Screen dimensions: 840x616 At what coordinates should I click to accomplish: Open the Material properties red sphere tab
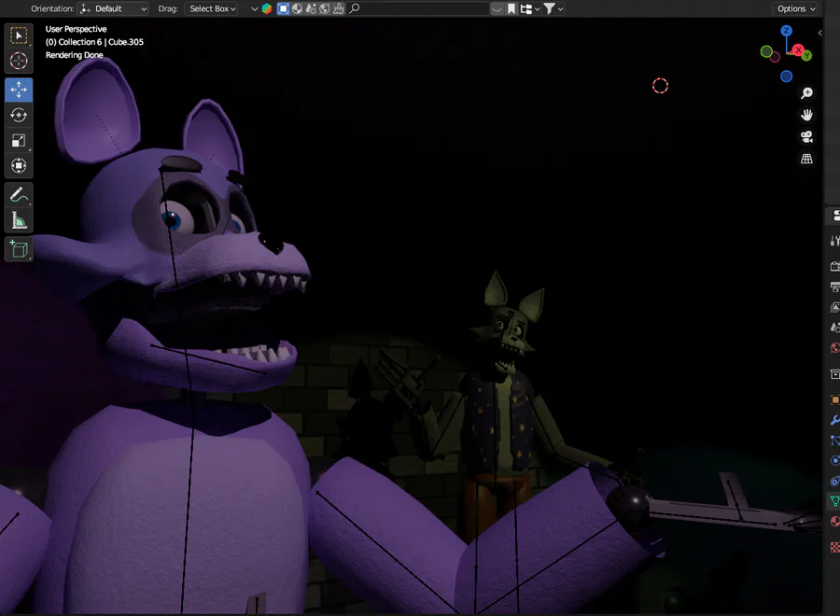[x=834, y=521]
